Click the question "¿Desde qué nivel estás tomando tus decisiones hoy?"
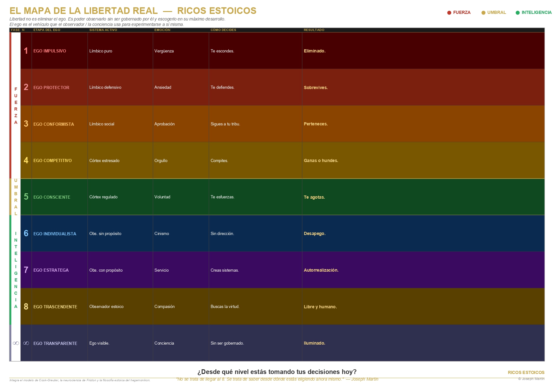Viewport: 554px width, 392px height. point(277,372)
